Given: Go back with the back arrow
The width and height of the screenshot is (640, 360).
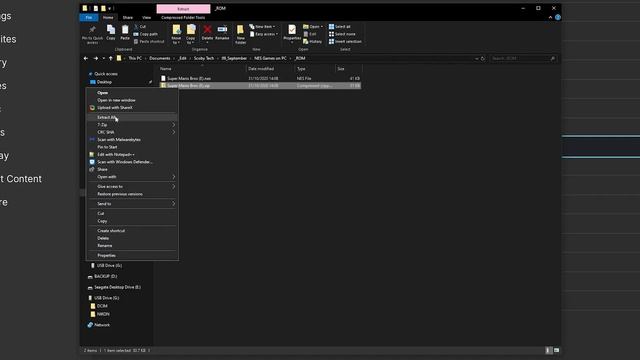Looking at the screenshot, I should click(86, 58).
